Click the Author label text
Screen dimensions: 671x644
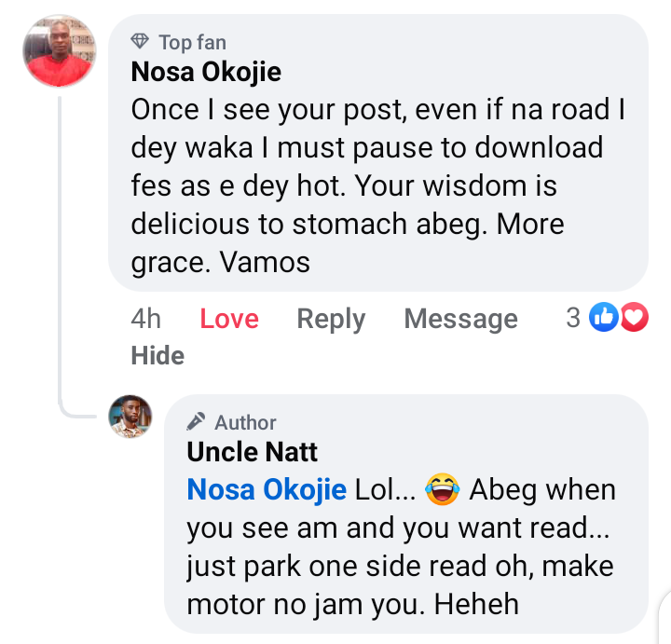(245, 422)
